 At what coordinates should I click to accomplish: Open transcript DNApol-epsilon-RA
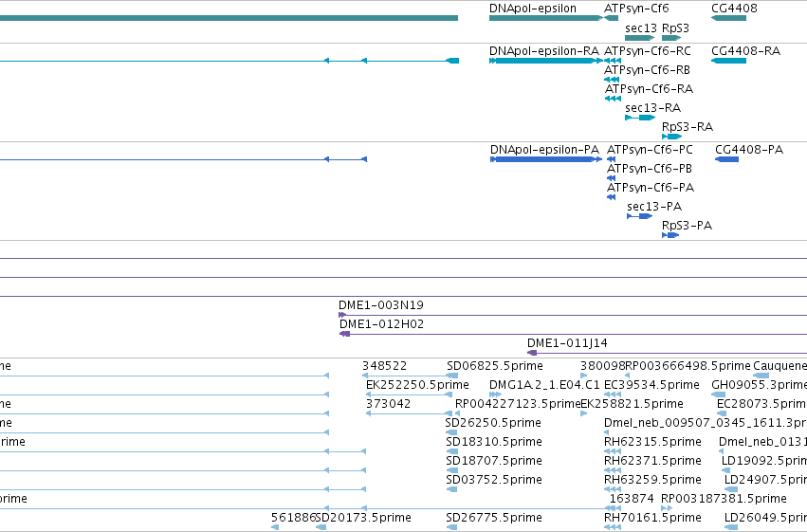pos(545,61)
